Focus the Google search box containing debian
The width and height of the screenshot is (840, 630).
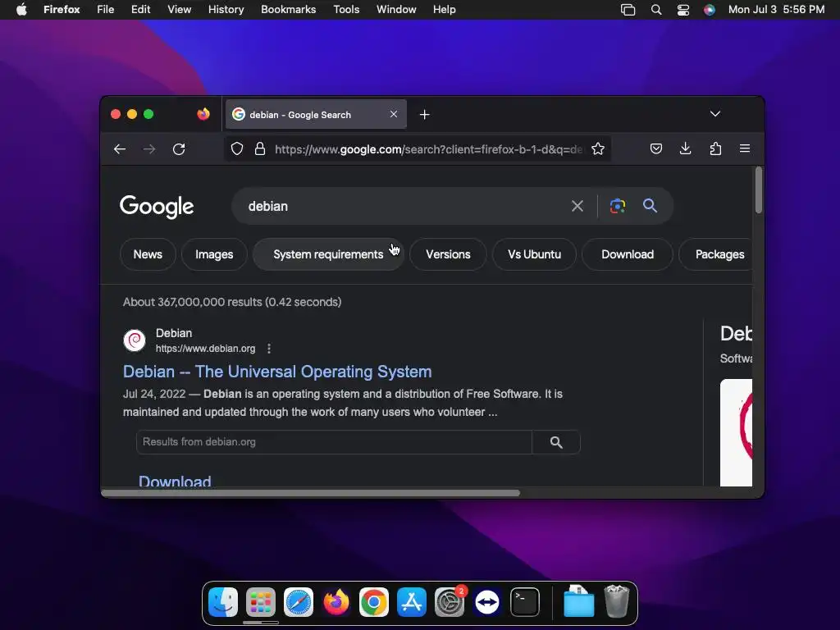coord(402,206)
